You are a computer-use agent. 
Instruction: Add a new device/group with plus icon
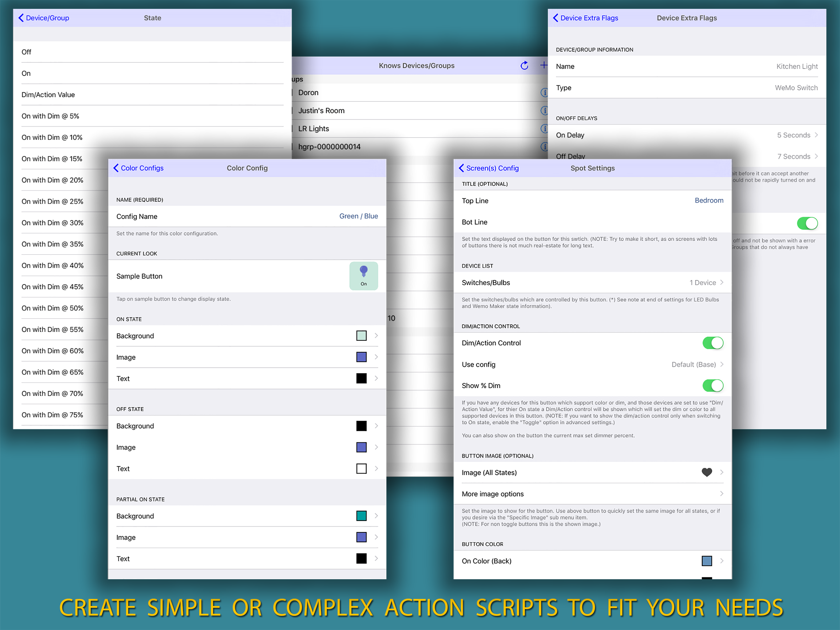coord(543,65)
